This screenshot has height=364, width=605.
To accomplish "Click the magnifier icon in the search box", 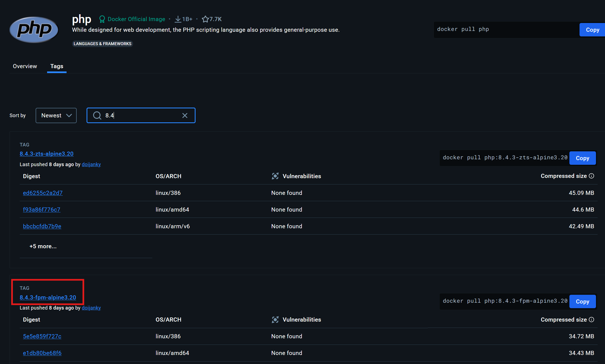I will coord(97,115).
